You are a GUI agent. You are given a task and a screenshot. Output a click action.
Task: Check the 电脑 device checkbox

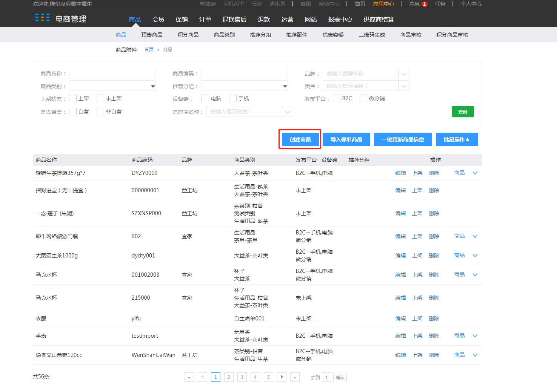point(205,98)
